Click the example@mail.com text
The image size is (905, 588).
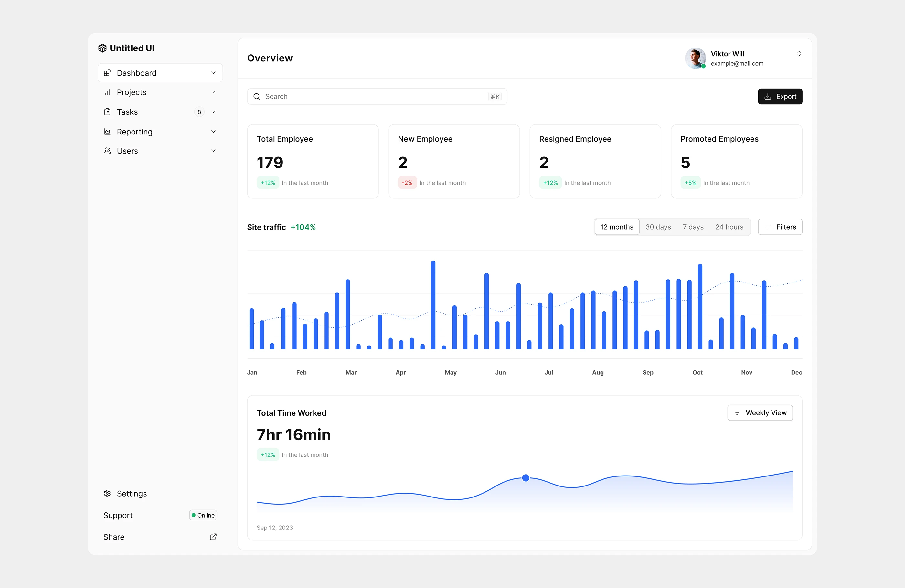pos(737,63)
